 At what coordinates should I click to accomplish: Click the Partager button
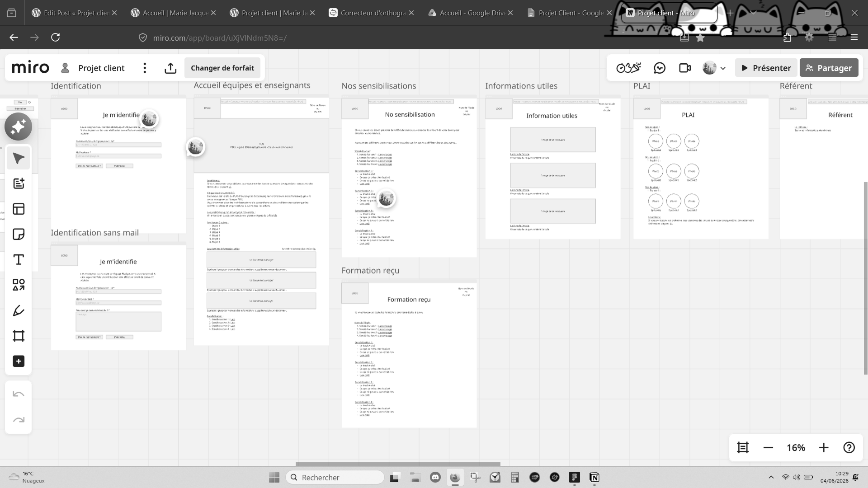point(829,68)
